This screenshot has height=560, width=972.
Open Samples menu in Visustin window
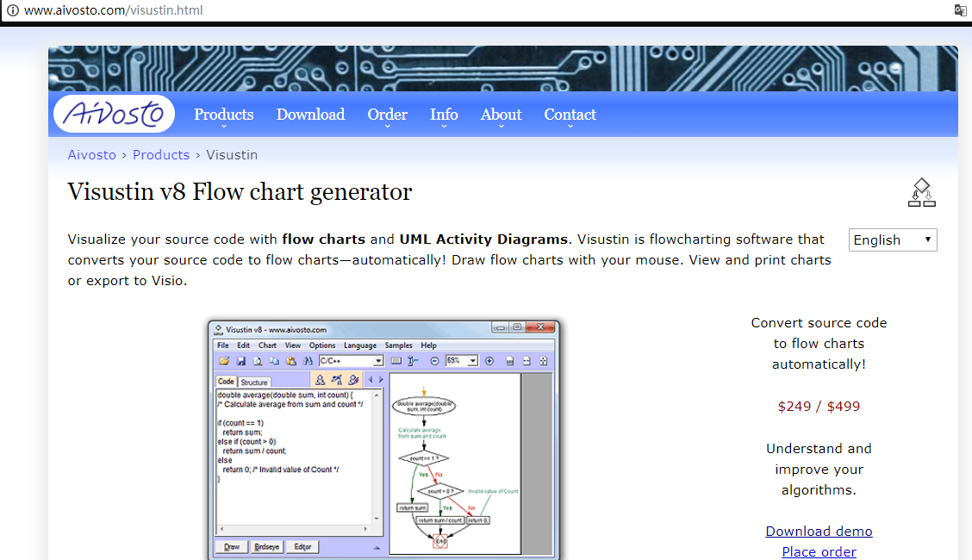pos(399,345)
